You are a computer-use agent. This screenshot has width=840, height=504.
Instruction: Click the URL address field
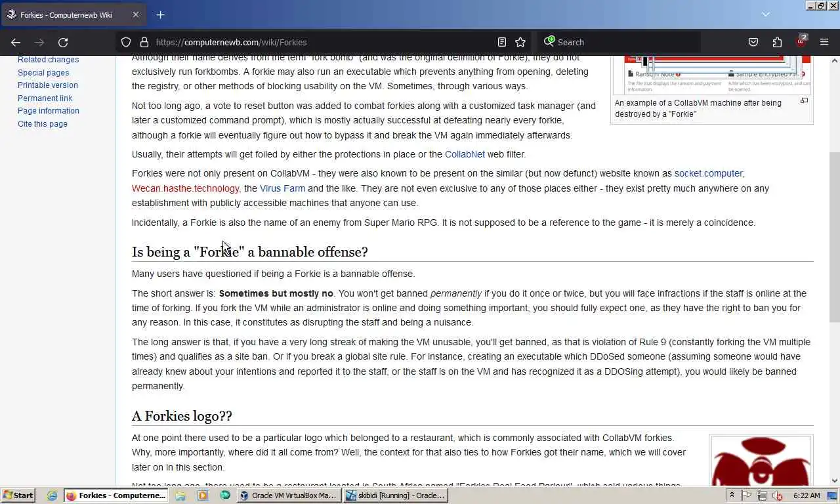coord(322,42)
